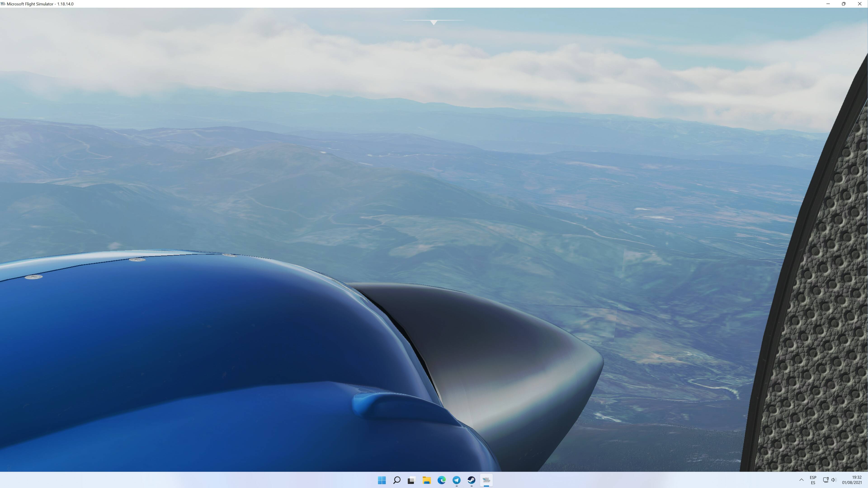
Task: Open Microsoft Edge from taskbar
Action: coord(441,480)
